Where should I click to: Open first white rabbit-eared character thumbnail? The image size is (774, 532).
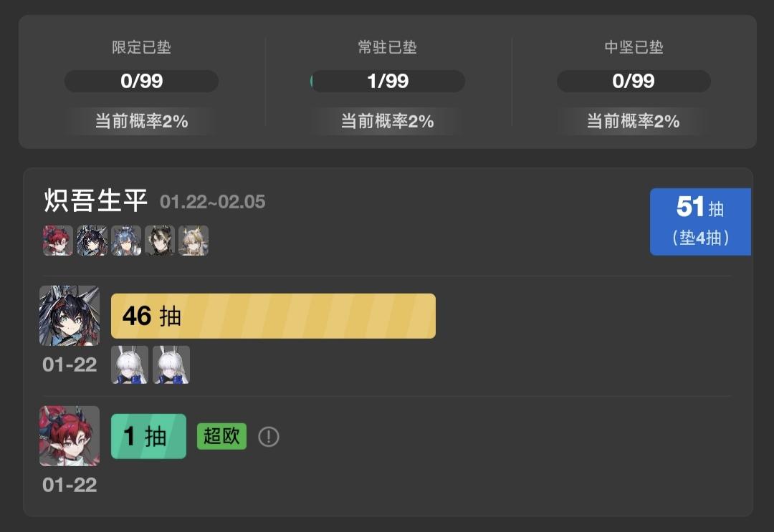pos(130,364)
